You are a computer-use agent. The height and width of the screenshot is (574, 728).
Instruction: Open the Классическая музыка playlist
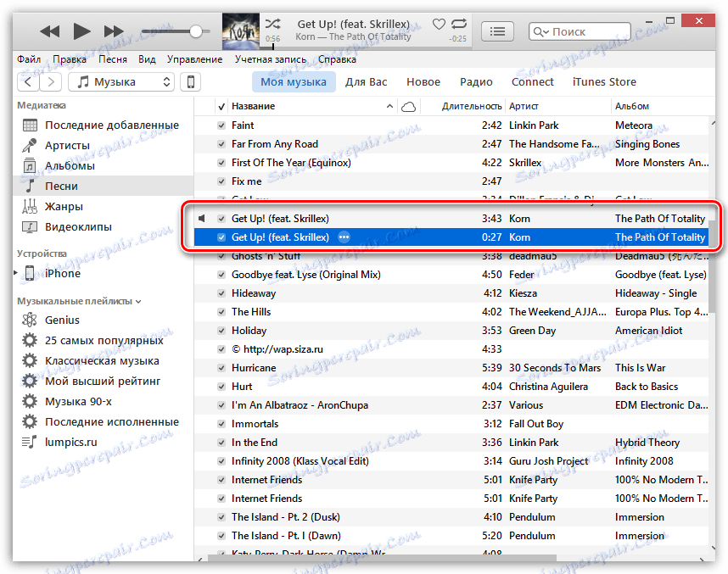click(103, 361)
